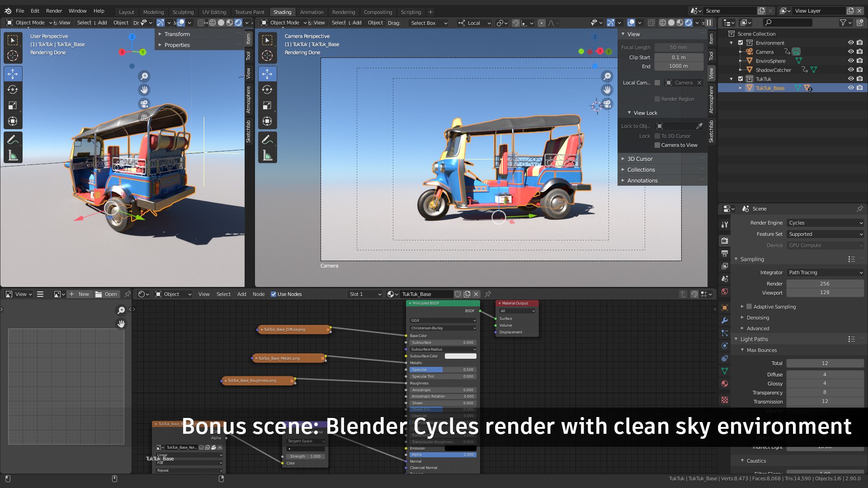Open the Object properties tab

click(725, 308)
